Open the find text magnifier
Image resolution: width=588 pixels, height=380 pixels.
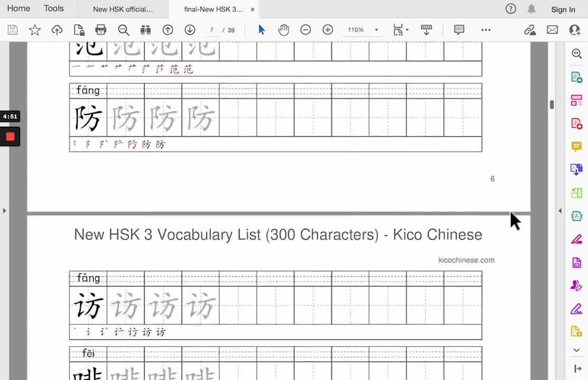point(124,30)
